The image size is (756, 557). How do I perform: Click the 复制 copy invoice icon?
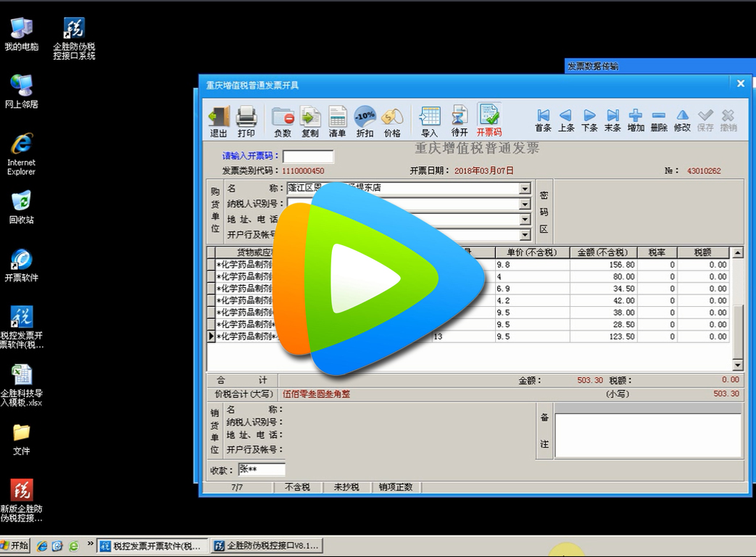(x=310, y=122)
